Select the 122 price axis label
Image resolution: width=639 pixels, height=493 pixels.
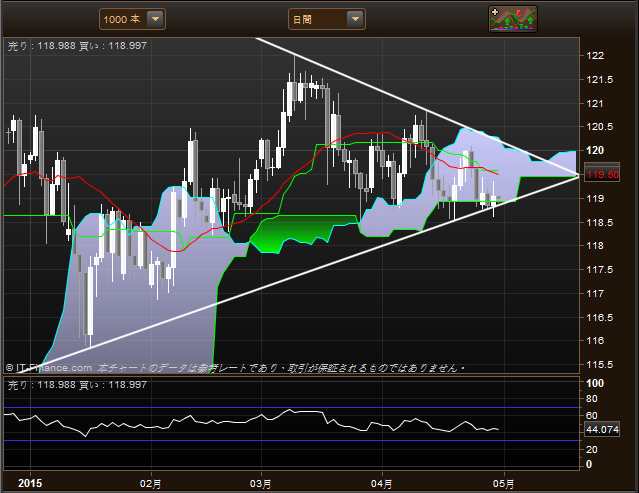[x=595, y=56]
